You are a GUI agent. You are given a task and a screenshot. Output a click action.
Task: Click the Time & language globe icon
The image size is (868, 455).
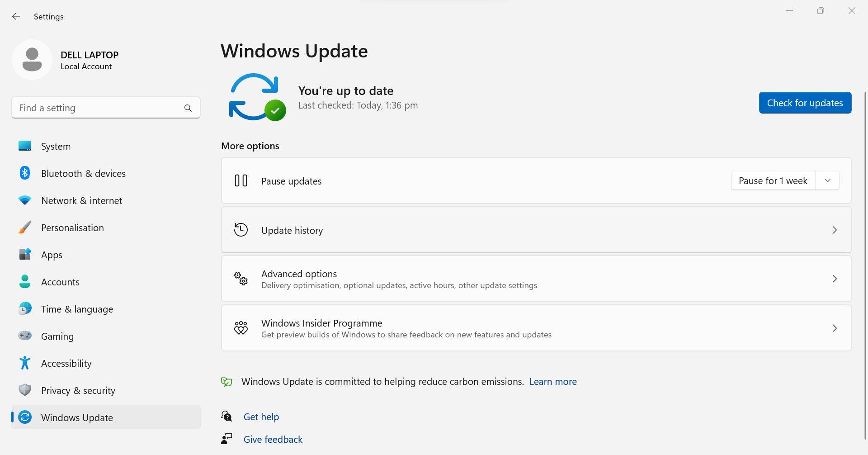pyautogui.click(x=25, y=308)
